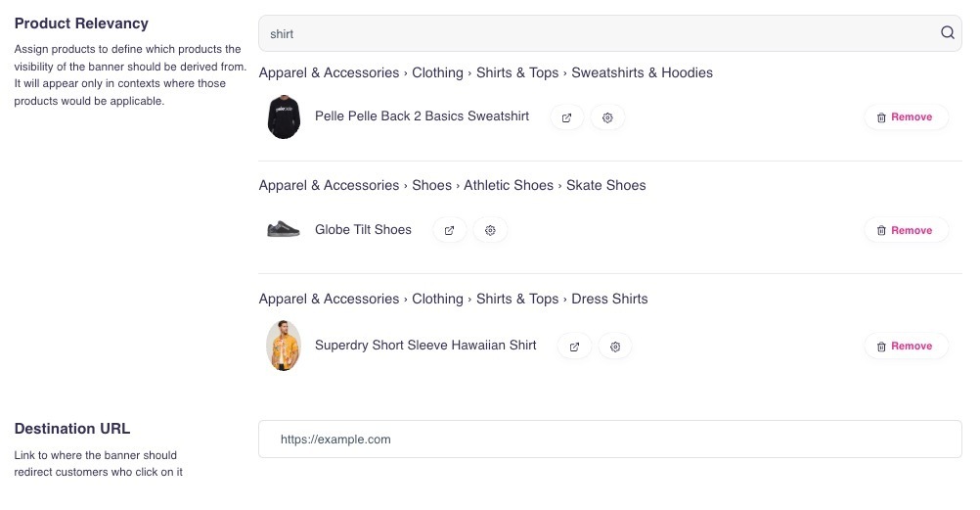980x510 pixels.
Task: Click the Sweatshirts & Hoodies category breadcrumb
Action: point(642,72)
